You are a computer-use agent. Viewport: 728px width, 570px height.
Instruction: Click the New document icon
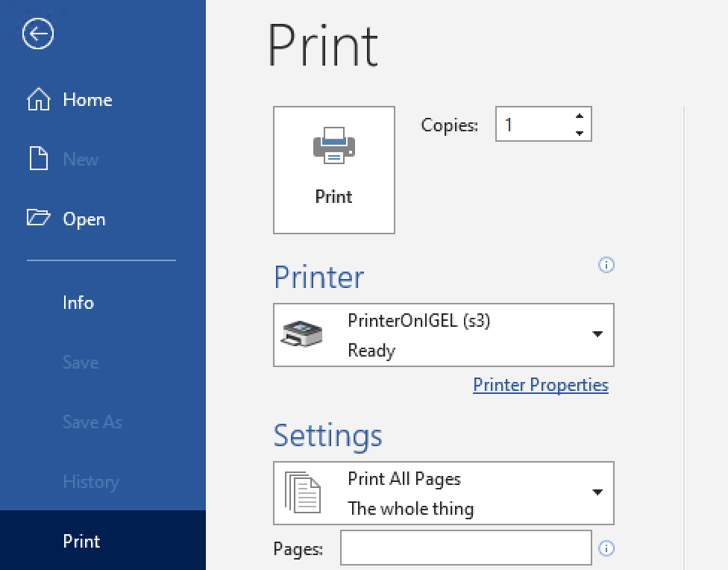(38, 159)
